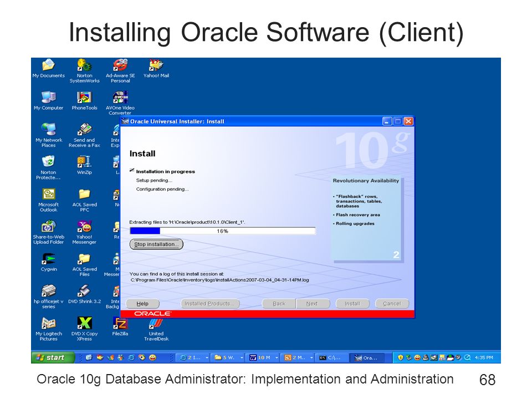This screenshot has width=532, height=399.
Task: Click Stop installation... button
Action: coord(156,244)
